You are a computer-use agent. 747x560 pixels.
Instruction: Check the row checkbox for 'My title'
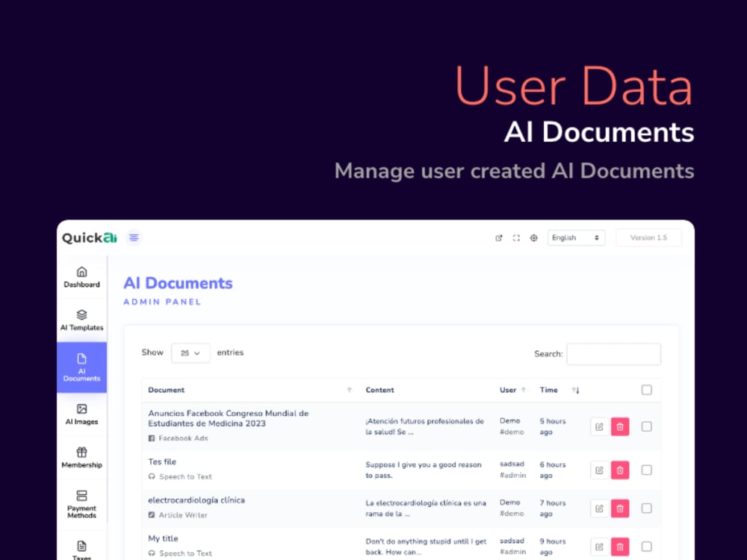(x=647, y=547)
